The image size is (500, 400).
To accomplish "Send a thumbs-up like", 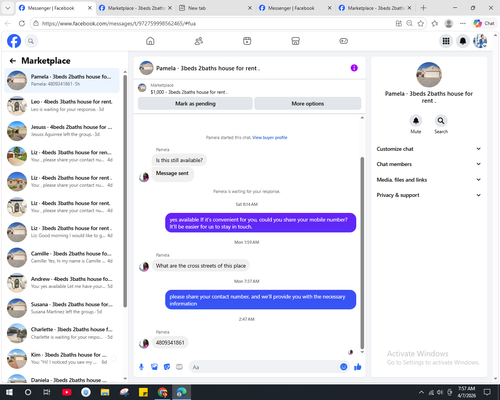I will (x=358, y=367).
